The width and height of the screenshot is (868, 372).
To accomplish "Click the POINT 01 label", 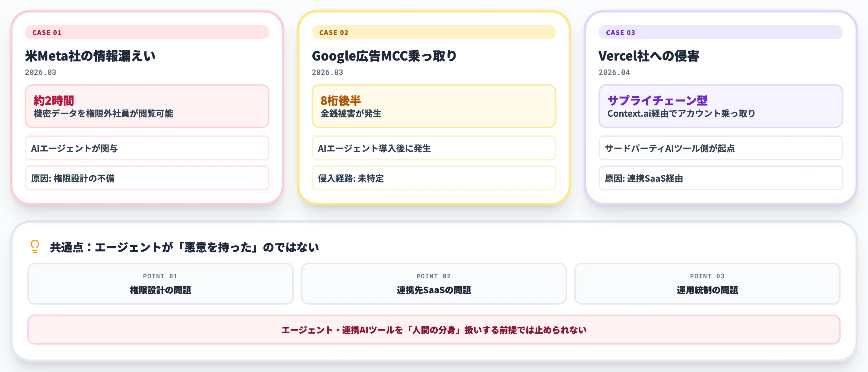I will (x=160, y=276).
